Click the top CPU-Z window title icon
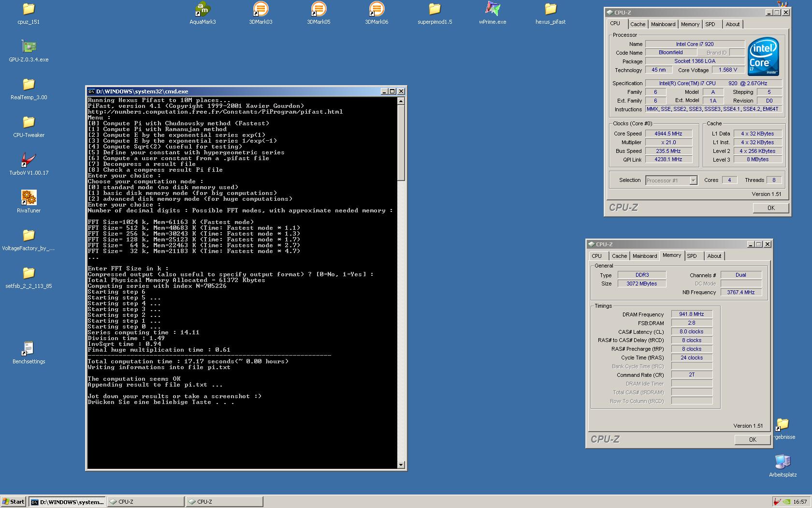This screenshot has height=508, width=812. click(x=609, y=13)
